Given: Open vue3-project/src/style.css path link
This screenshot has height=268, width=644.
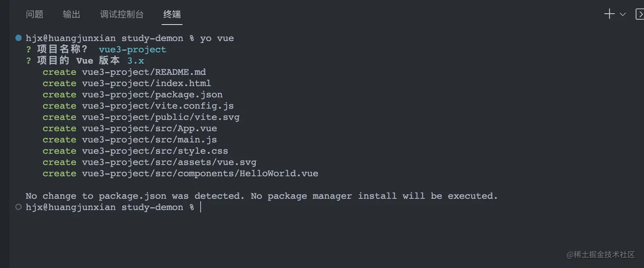Looking at the screenshot, I should tap(155, 151).
